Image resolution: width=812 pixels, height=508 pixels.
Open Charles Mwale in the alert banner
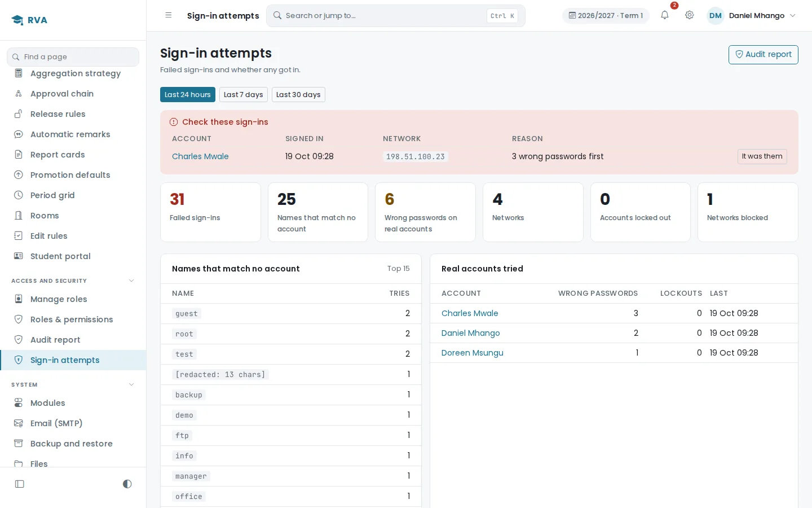pos(200,156)
